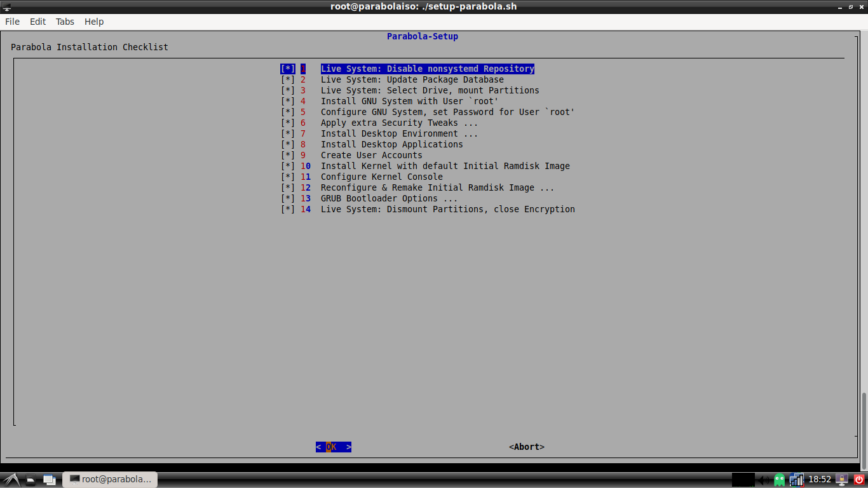
Task: Select 'Live System: Dismount Partitions, close Encryption' text
Action: pos(448,209)
